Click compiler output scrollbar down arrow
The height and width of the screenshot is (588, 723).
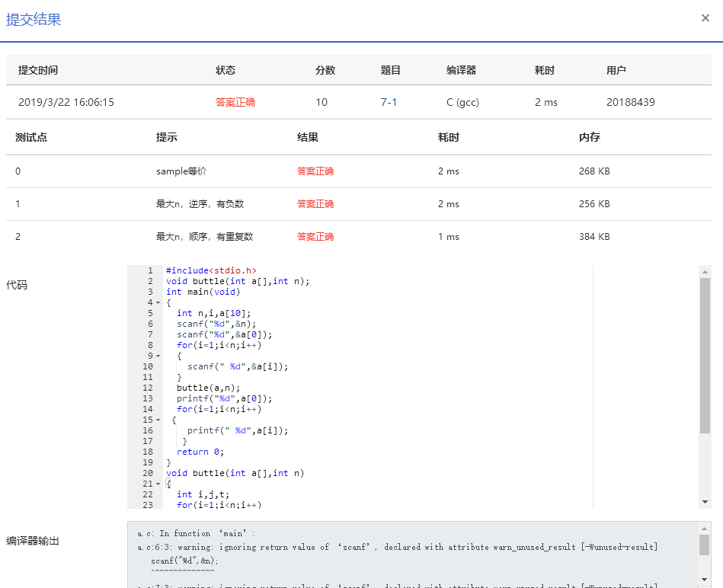click(704, 580)
